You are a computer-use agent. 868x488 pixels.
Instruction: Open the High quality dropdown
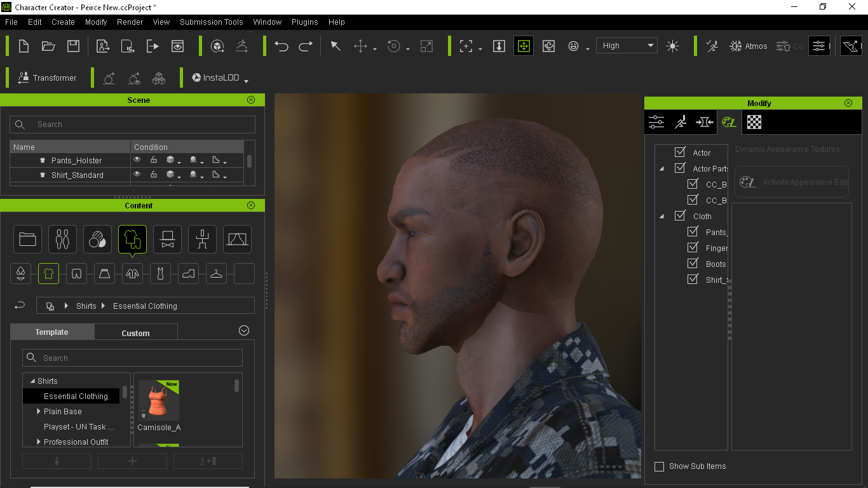(626, 45)
